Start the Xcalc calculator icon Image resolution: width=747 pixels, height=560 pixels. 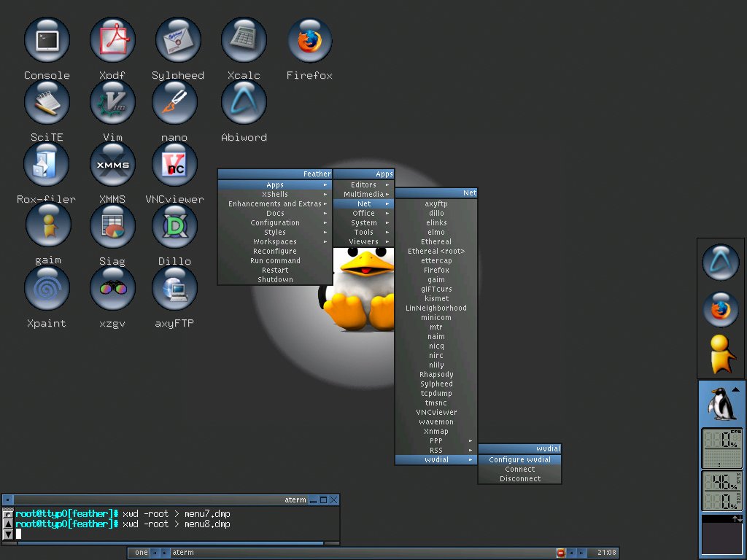[244, 40]
